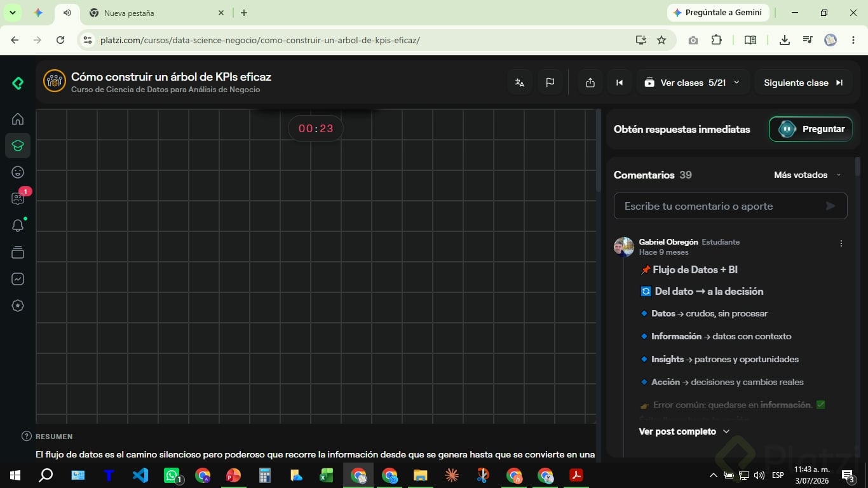This screenshot has height=488, width=868.
Task: Open the notifications bell in sidebar
Action: click(18, 226)
